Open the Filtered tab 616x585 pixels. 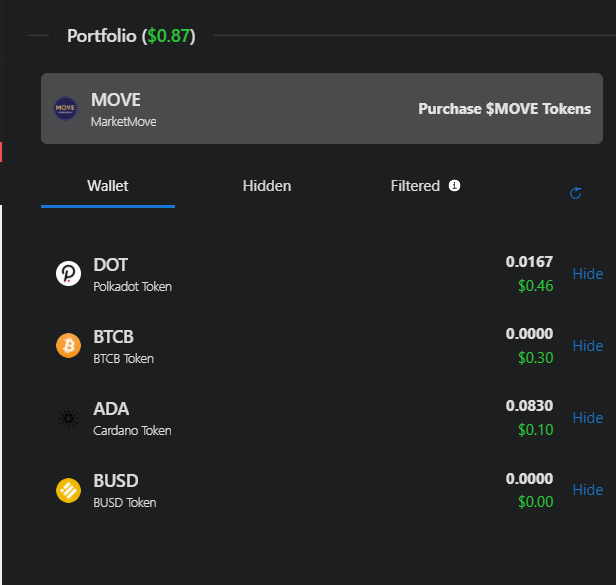(415, 186)
